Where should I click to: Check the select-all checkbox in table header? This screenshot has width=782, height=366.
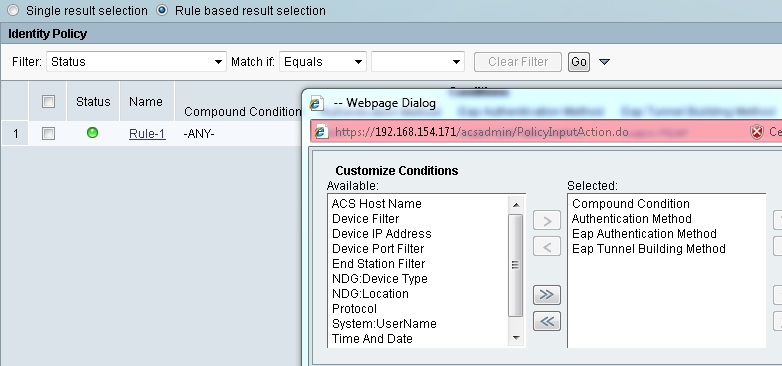[48, 102]
